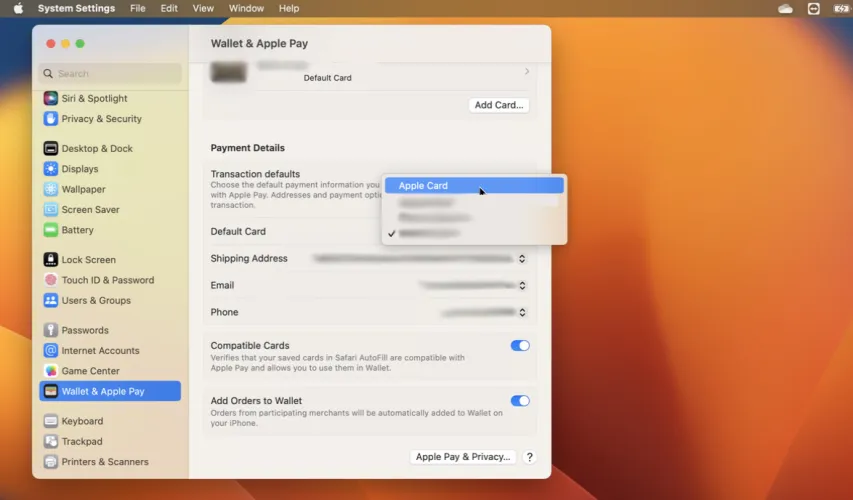The width and height of the screenshot is (853, 500).
Task: Open the Window menu
Action: click(246, 9)
